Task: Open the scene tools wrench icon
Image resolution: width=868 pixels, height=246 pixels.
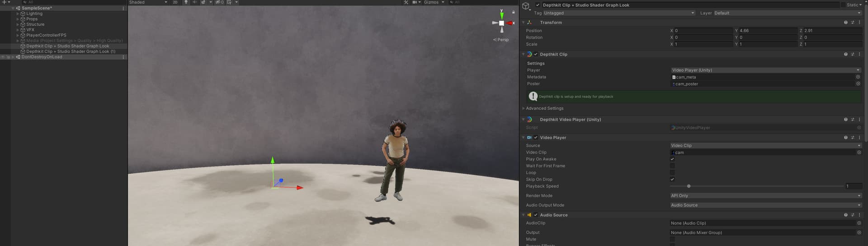Action: 406,2
